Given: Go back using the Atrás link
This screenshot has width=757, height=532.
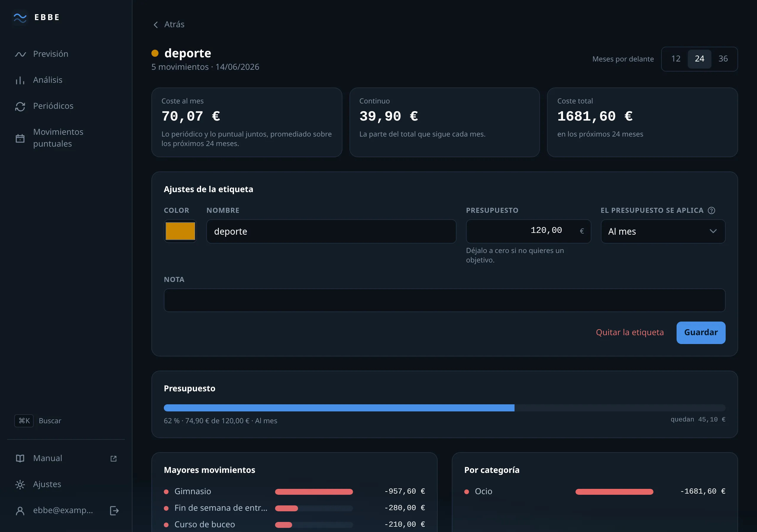Looking at the screenshot, I should (169, 25).
